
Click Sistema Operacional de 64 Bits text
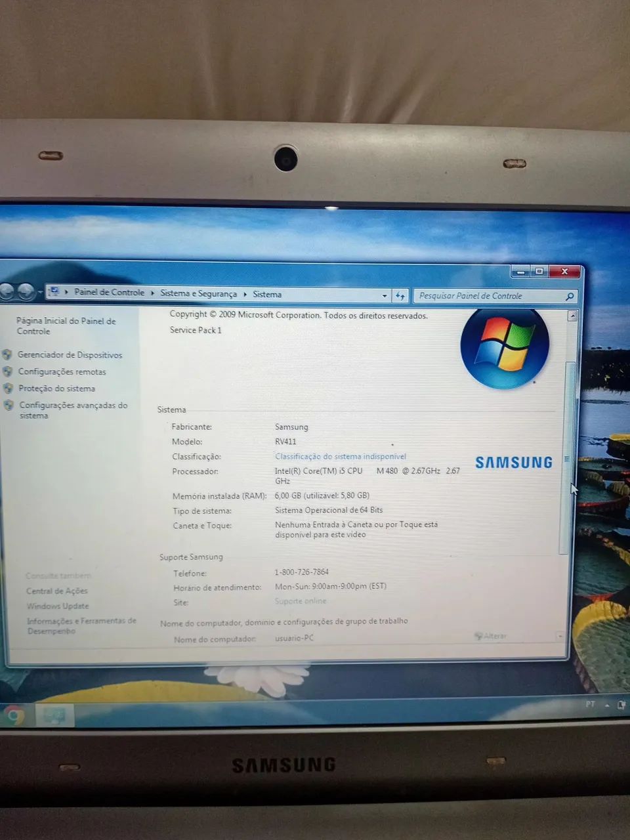(329, 510)
